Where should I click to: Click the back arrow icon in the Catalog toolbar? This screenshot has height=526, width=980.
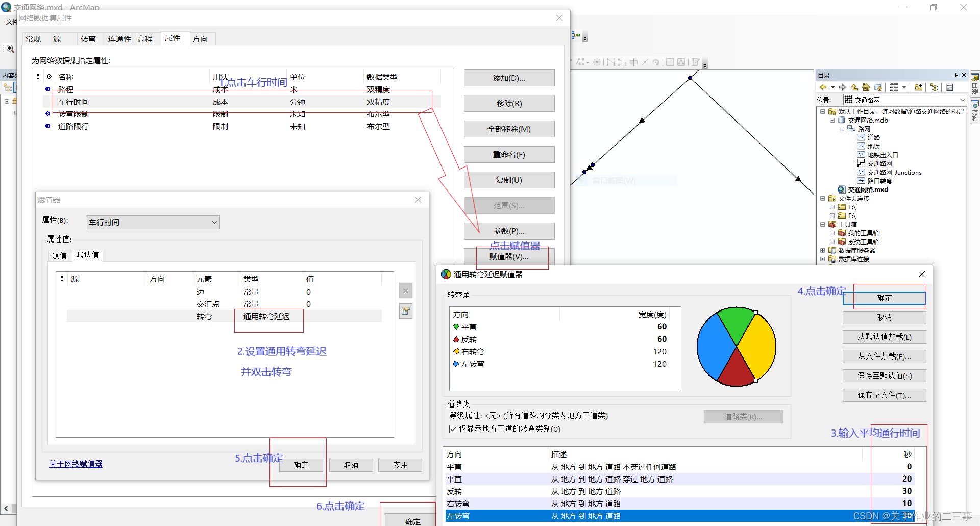click(823, 87)
